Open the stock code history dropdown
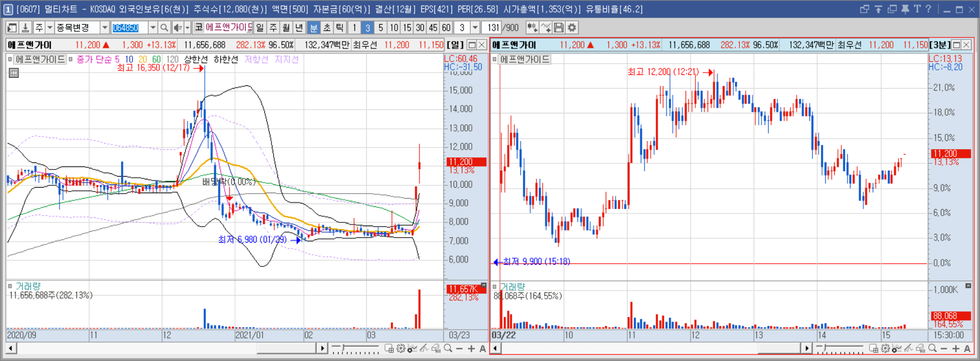 pos(153,28)
